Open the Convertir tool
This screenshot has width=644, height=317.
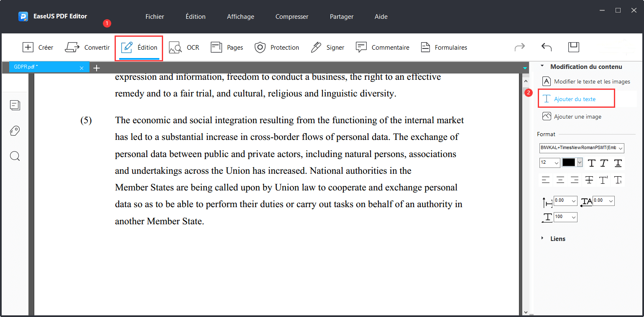[87, 48]
